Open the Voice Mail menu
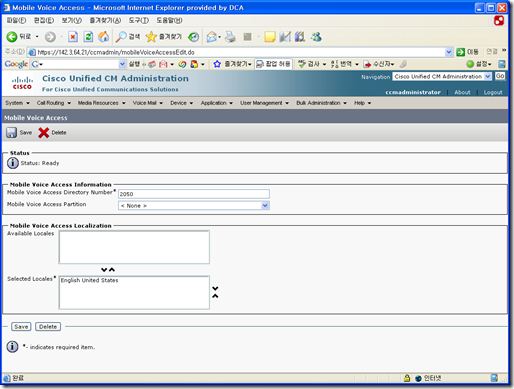The height and width of the screenshot is (389, 514). click(148, 103)
